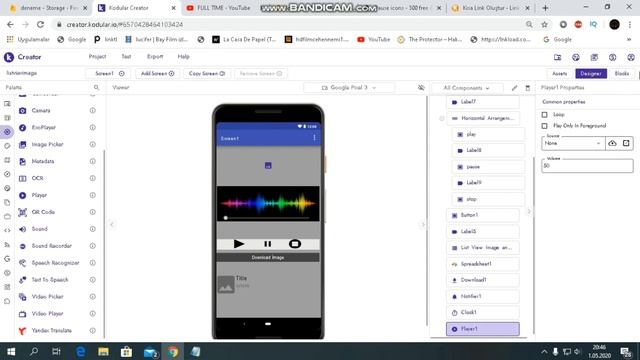The height and width of the screenshot is (360, 640).
Task: Open the Screen1 selector dropdown
Action: click(x=108, y=73)
